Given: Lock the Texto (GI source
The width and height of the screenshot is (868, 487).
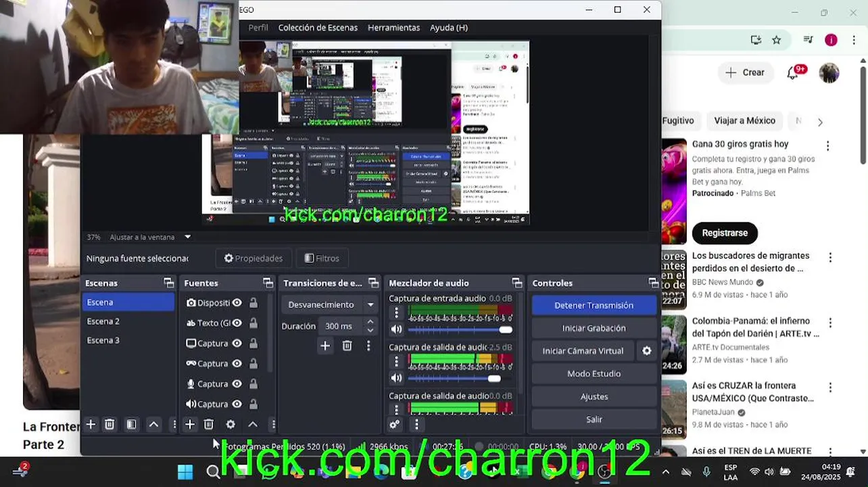Looking at the screenshot, I should [254, 323].
